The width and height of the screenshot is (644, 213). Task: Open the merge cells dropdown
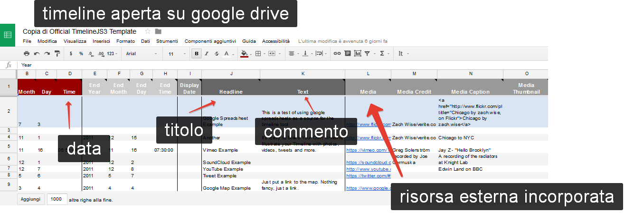tap(274, 54)
